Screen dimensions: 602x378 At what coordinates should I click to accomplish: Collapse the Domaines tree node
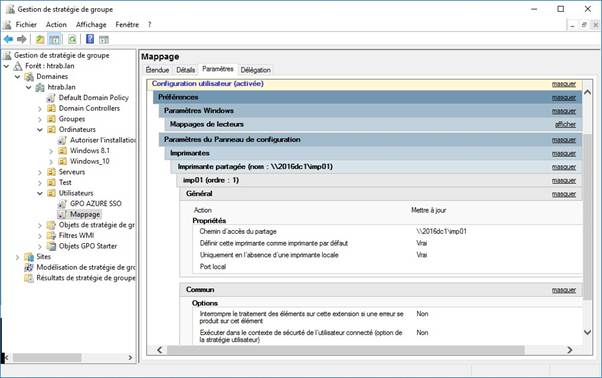pos(18,77)
